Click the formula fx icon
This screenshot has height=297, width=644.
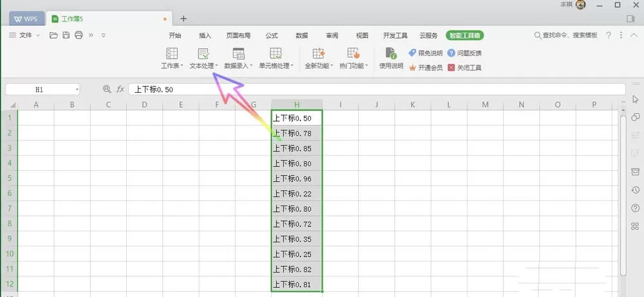coord(120,89)
